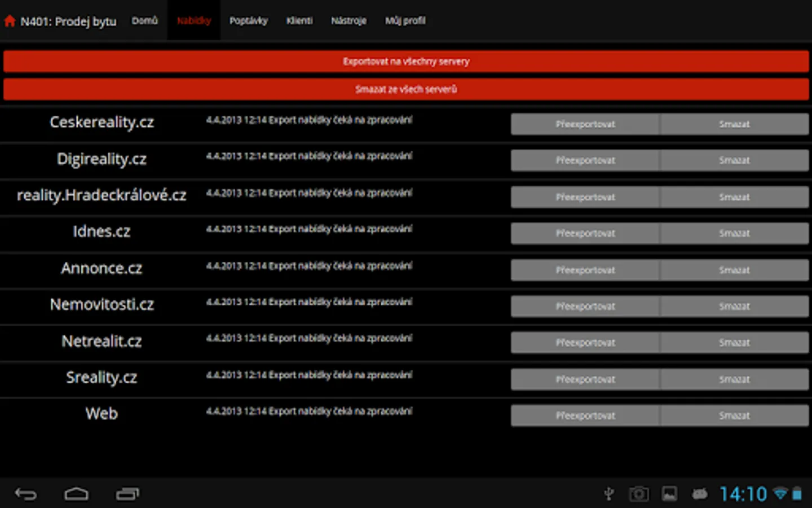Open Můj profil menu item
Viewport: 812px width, 508px height.
pos(405,21)
